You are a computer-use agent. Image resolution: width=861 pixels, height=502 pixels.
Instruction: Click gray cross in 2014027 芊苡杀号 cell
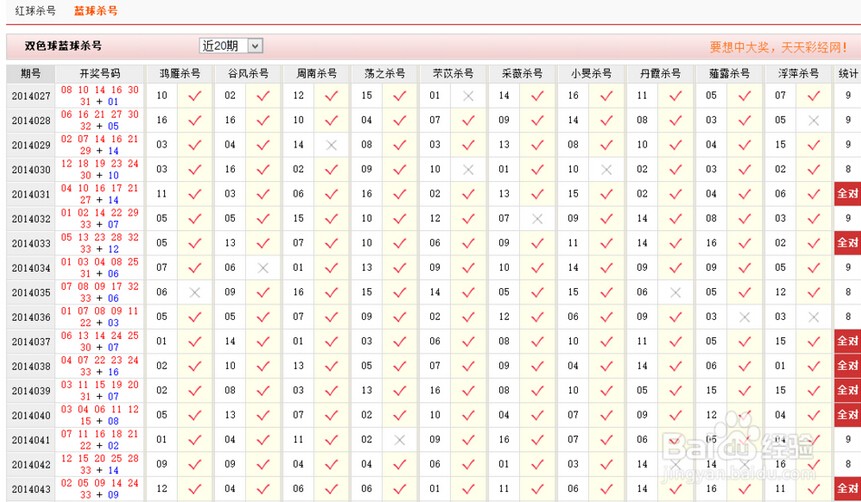(468, 96)
